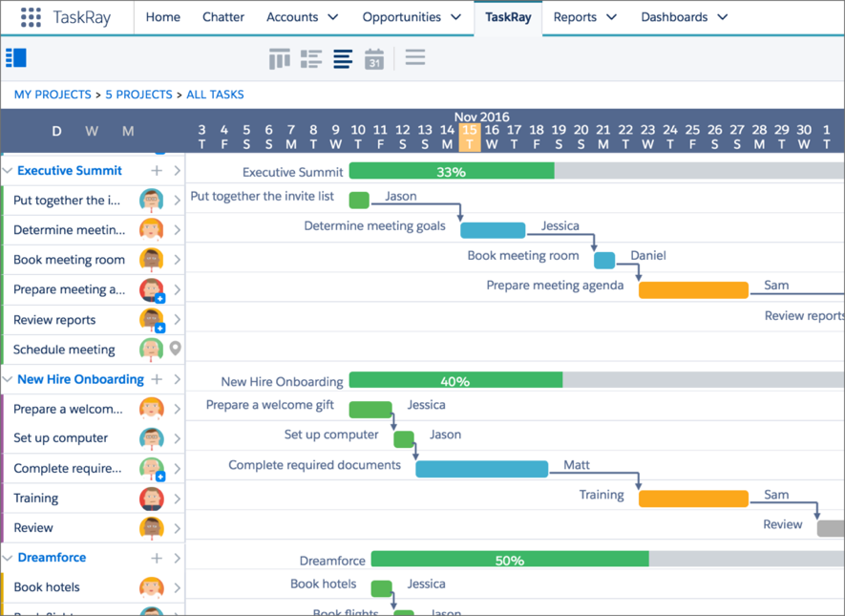
Task: Switch to the list view icon
Action: [311, 59]
